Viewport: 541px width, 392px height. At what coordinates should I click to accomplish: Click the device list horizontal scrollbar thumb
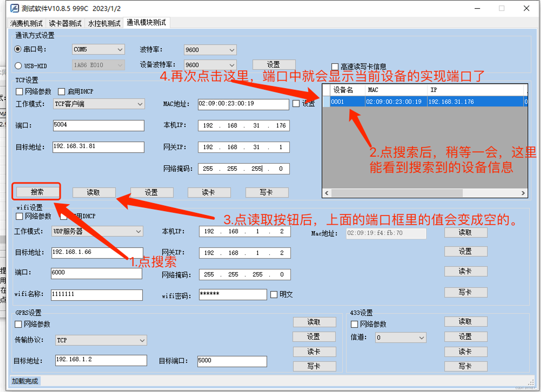397,193
